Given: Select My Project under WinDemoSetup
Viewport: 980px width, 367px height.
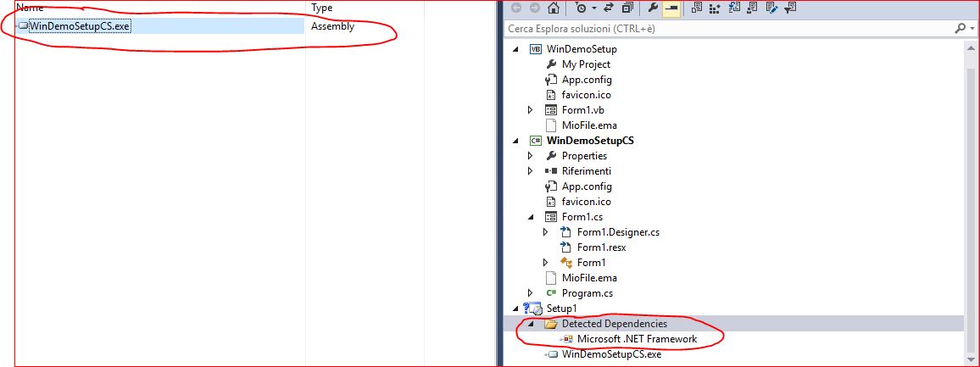Looking at the screenshot, I should [586, 64].
